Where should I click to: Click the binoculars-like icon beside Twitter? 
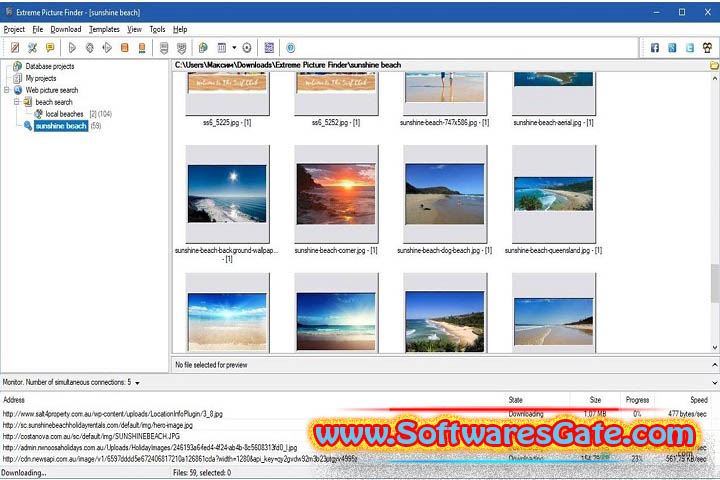[707, 48]
